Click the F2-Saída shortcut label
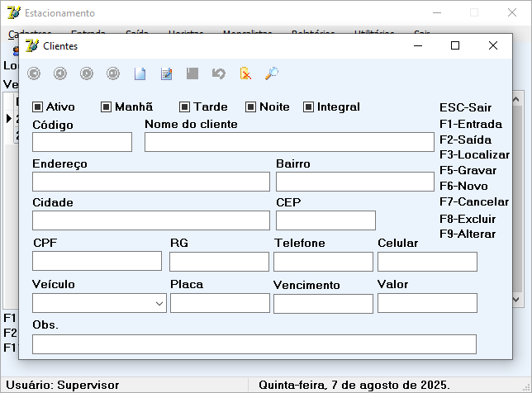 (466, 140)
